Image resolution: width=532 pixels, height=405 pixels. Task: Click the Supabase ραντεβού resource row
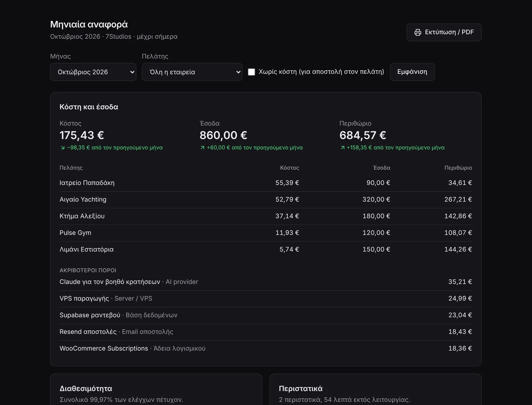pyautogui.click(x=266, y=315)
